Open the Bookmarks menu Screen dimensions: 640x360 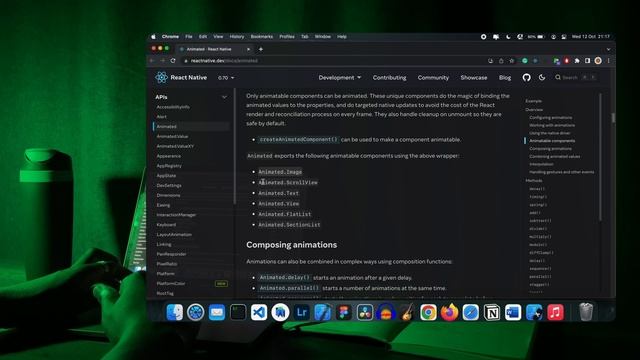click(262, 37)
